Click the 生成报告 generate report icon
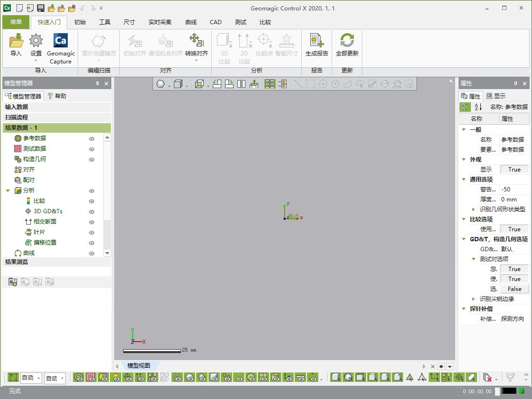The image size is (532, 399). tap(316, 41)
